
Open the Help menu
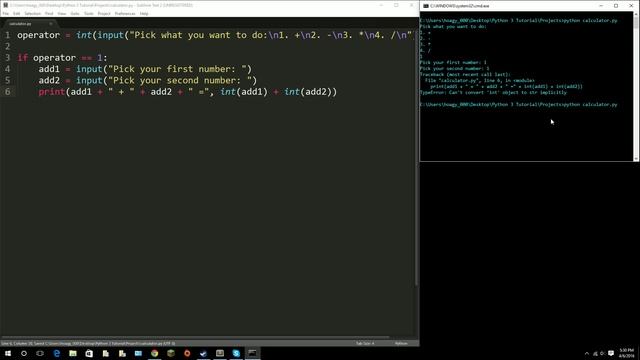(144, 13)
